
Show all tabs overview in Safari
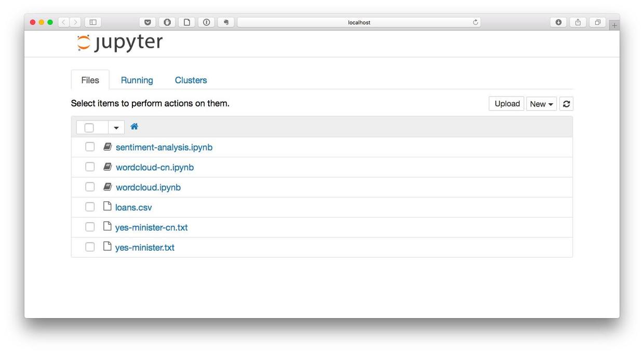tap(597, 22)
